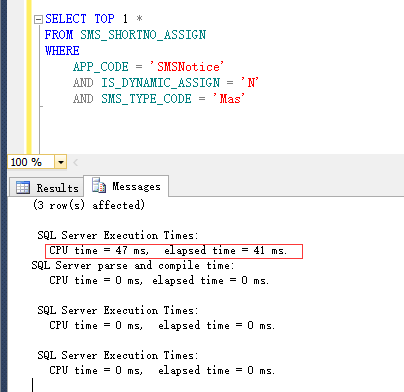404x392 pixels.
Task: Click the WHERE keyword
Action: coord(62,51)
